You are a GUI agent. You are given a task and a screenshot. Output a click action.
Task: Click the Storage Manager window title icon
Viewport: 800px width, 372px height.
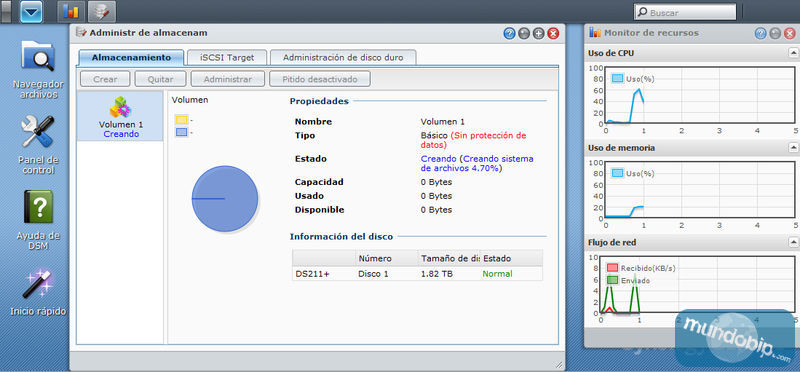(81, 33)
